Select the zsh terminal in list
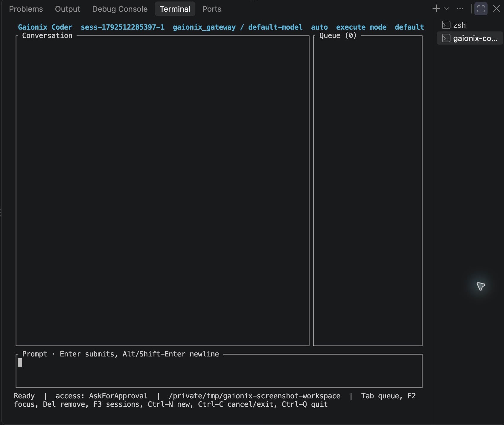The image size is (504, 425). (470, 25)
